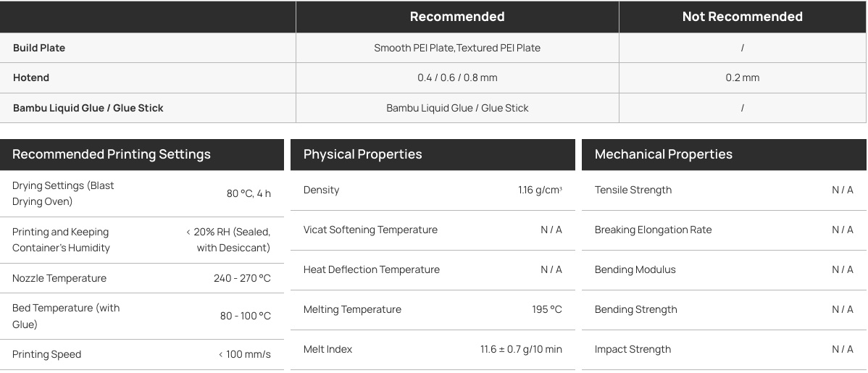
Task: Click the Impact Strength label
Action: click(633, 349)
